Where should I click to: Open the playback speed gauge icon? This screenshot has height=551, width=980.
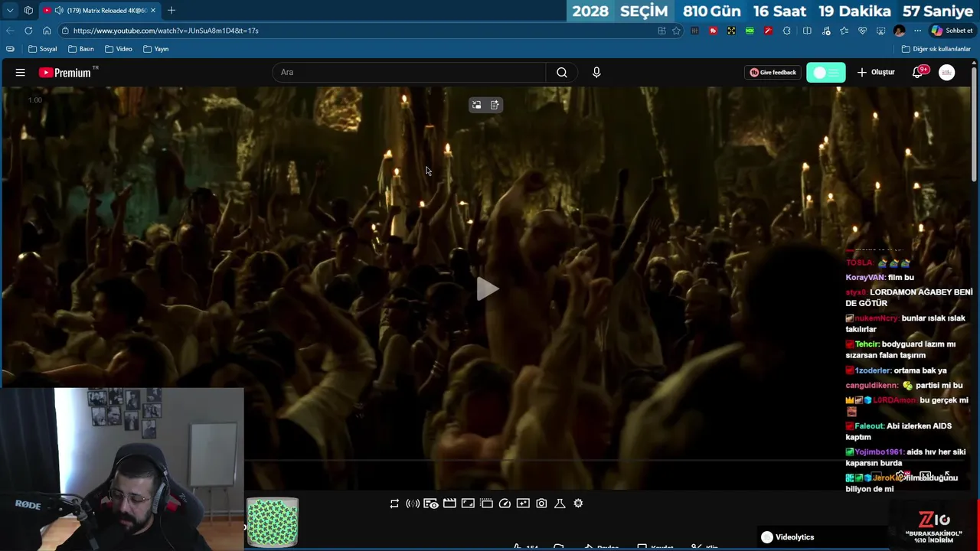pos(505,503)
